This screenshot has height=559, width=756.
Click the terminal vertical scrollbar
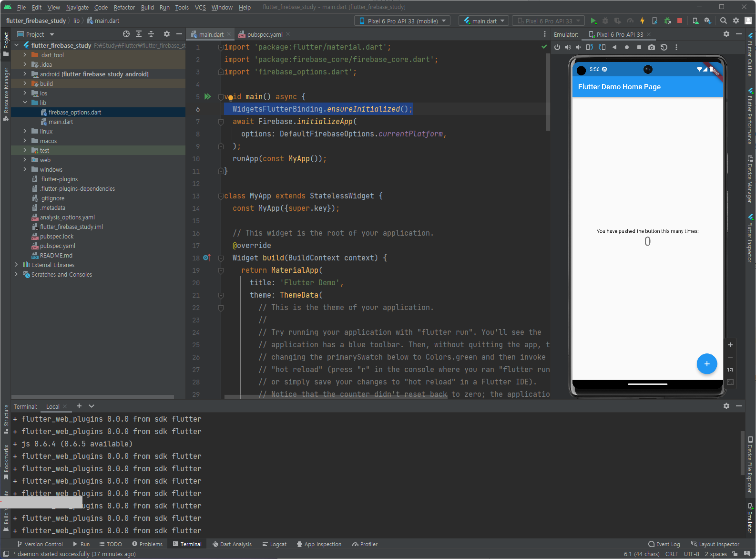tap(743, 453)
